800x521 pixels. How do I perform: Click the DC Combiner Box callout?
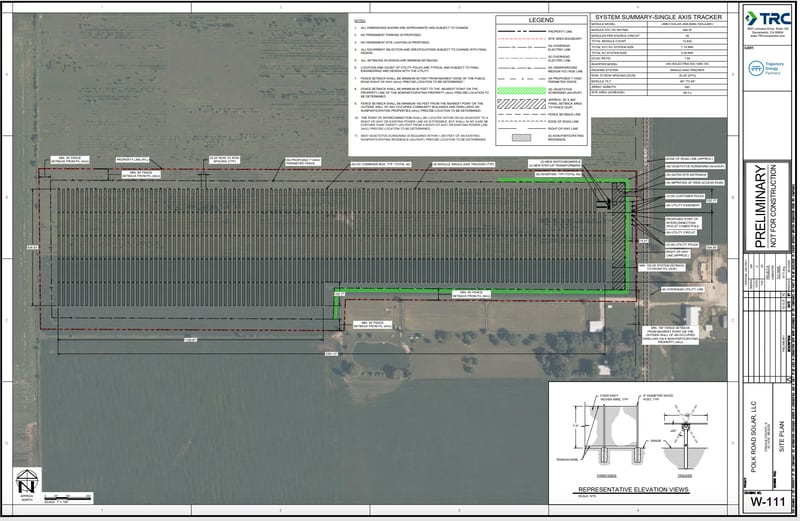(x=381, y=165)
